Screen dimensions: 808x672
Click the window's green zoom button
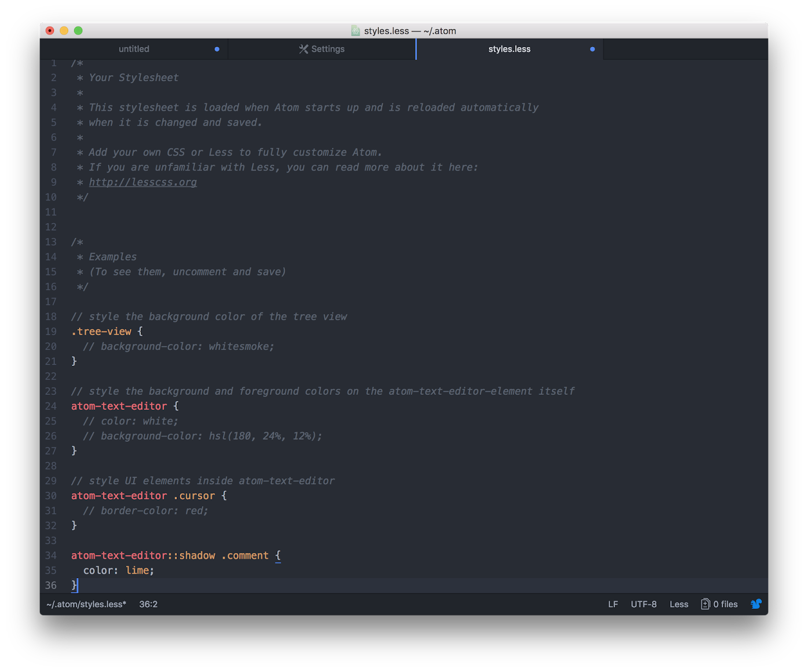[x=78, y=31]
